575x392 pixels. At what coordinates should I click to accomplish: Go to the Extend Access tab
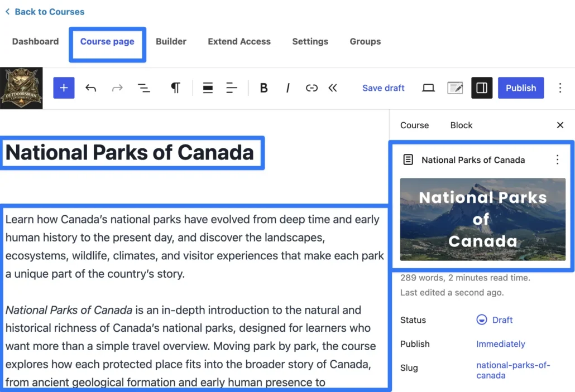point(239,41)
